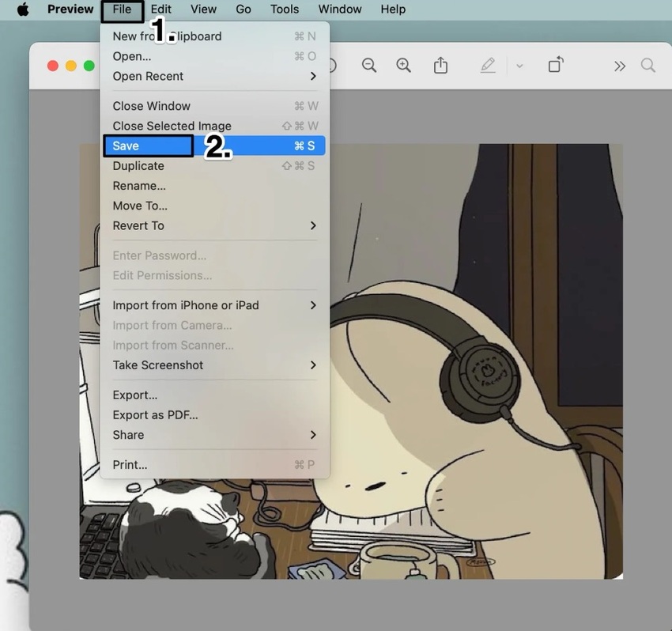Click the Markup pen icon

(x=488, y=66)
